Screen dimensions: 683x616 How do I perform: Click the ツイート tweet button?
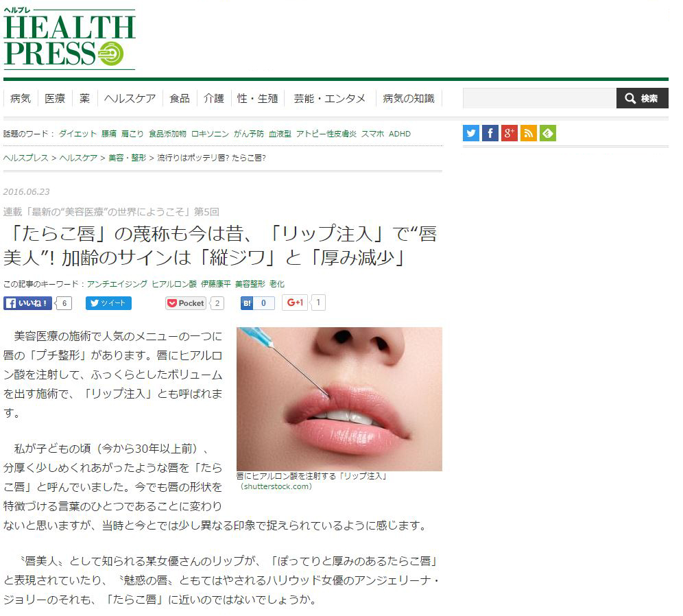(x=108, y=303)
